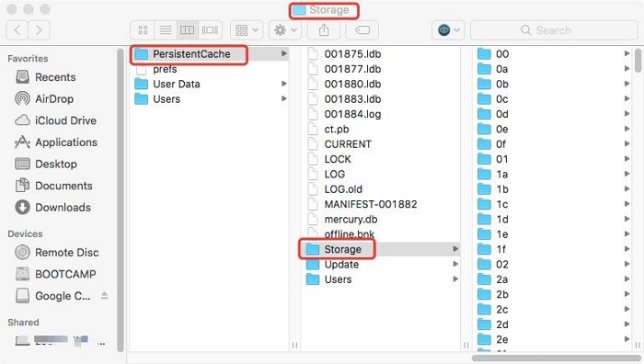Open iCloud Drive in sidebar
The width and height of the screenshot is (644, 364).
coord(55,120)
